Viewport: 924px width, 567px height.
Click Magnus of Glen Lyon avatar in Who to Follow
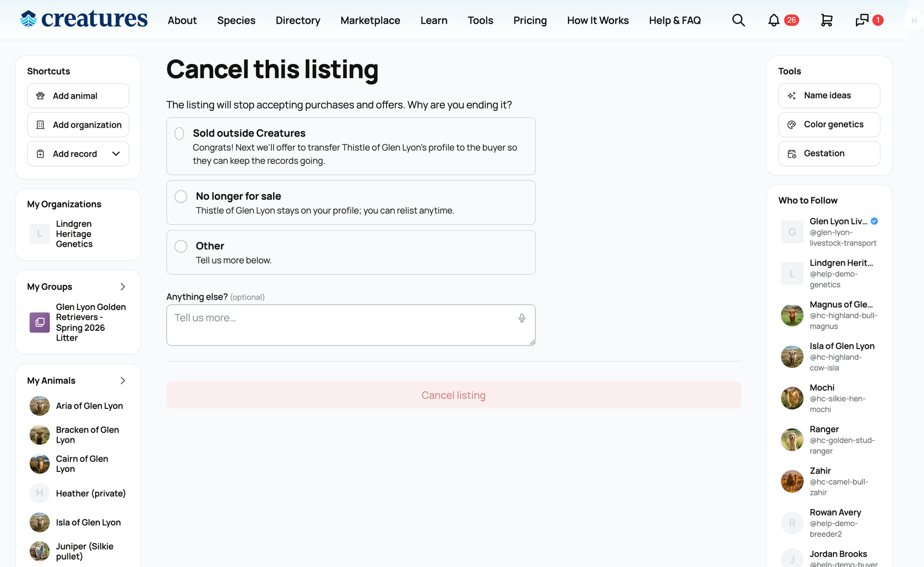click(x=792, y=316)
